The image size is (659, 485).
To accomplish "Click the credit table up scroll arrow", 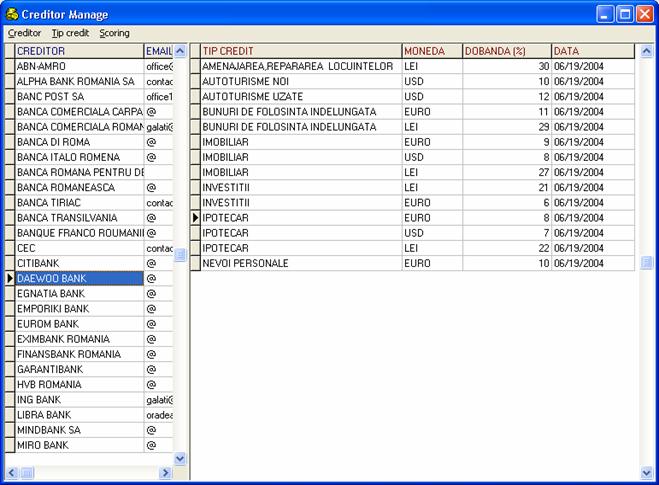I will pyautogui.click(x=646, y=51).
